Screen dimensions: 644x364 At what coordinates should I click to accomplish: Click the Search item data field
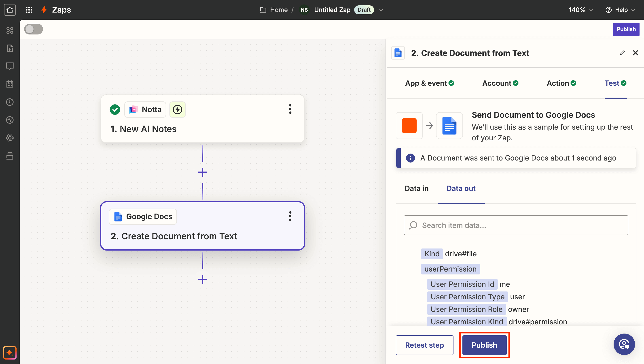tap(516, 225)
